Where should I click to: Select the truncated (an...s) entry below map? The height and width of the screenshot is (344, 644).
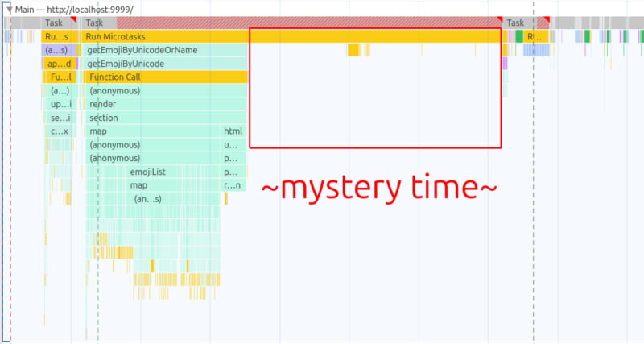click(147, 199)
